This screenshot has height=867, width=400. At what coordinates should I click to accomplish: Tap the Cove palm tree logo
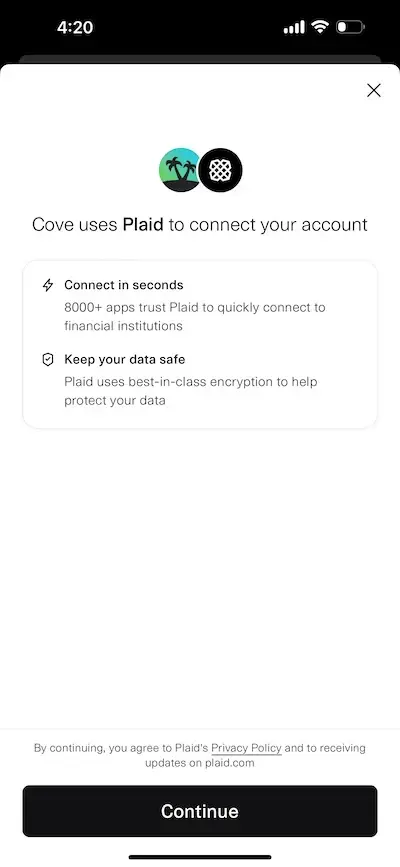[180, 170]
